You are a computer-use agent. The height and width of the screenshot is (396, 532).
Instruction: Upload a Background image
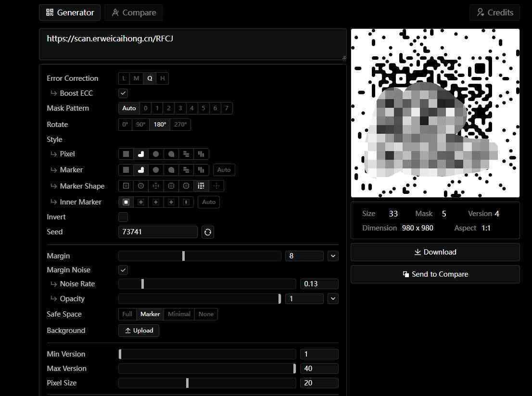[139, 331]
